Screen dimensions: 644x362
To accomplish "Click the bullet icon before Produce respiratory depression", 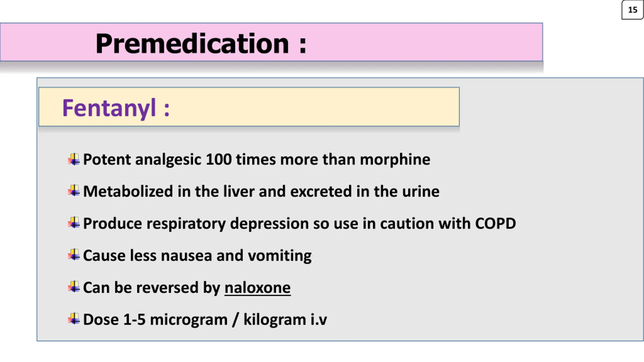I will point(74,223).
